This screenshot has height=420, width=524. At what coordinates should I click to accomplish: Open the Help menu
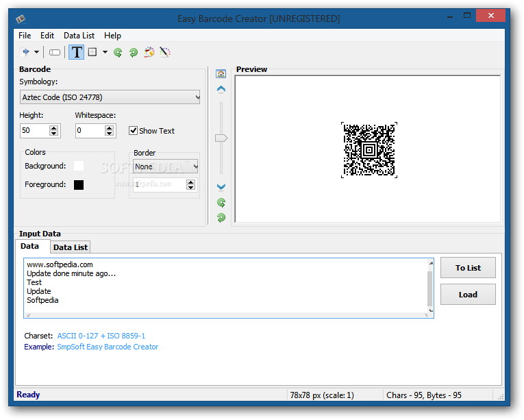112,36
